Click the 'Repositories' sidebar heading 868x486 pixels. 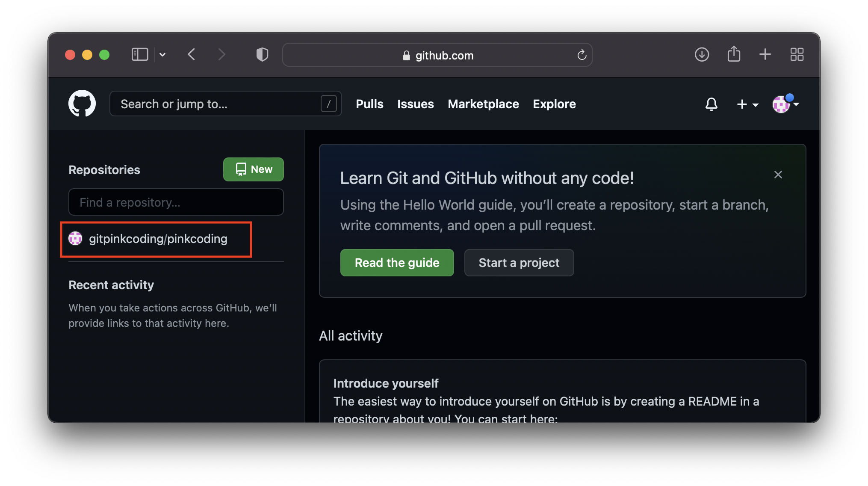click(x=104, y=170)
